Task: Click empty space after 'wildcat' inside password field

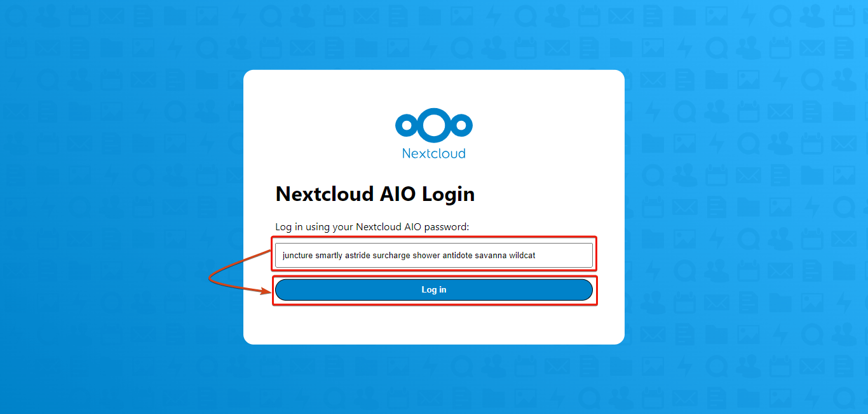Action: point(564,255)
